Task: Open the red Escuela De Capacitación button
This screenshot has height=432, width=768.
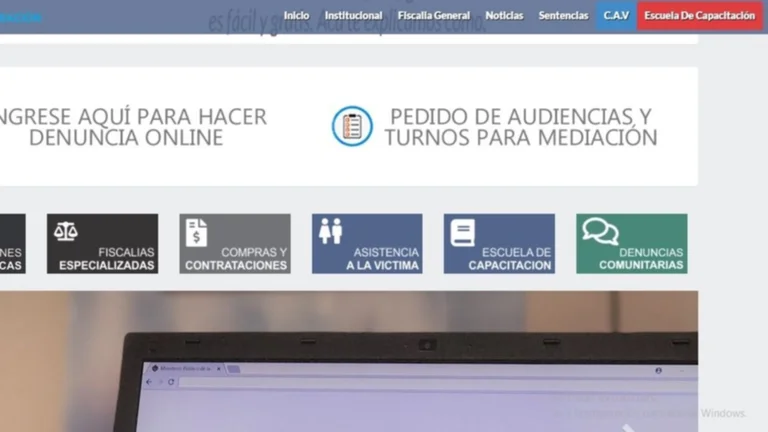Action: point(699,16)
